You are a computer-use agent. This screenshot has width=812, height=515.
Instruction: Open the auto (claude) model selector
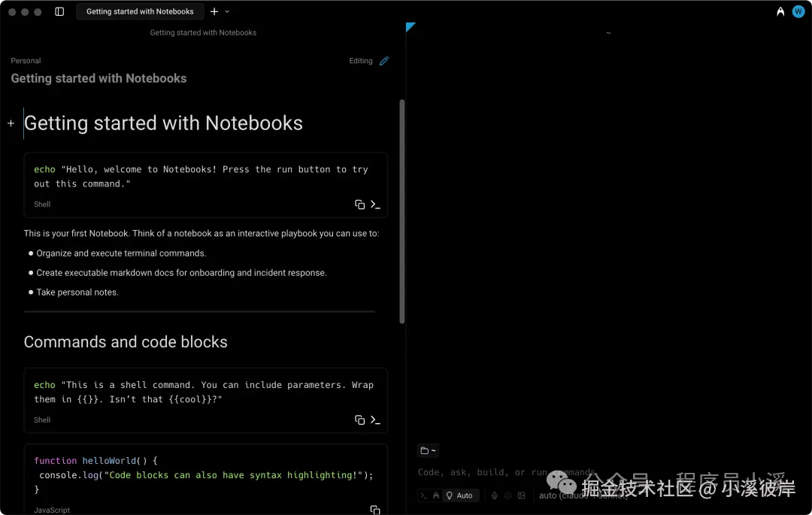(x=583, y=495)
